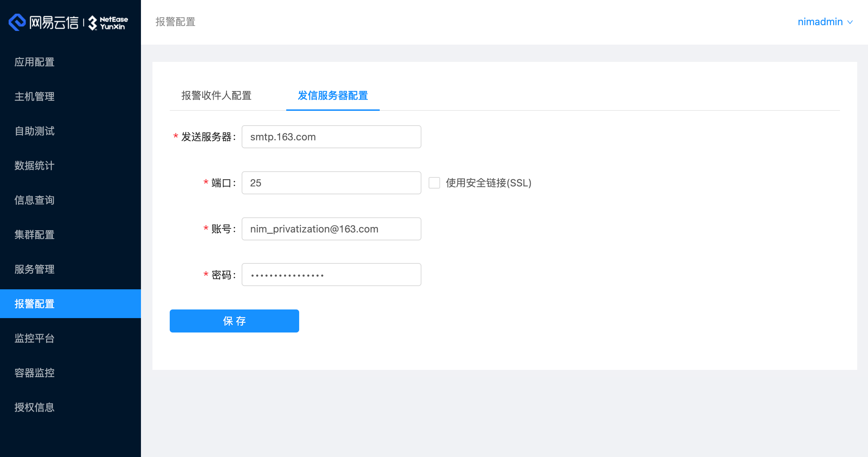The width and height of the screenshot is (868, 457).
Task: Click the 密码 password field
Action: (x=331, y=275)
